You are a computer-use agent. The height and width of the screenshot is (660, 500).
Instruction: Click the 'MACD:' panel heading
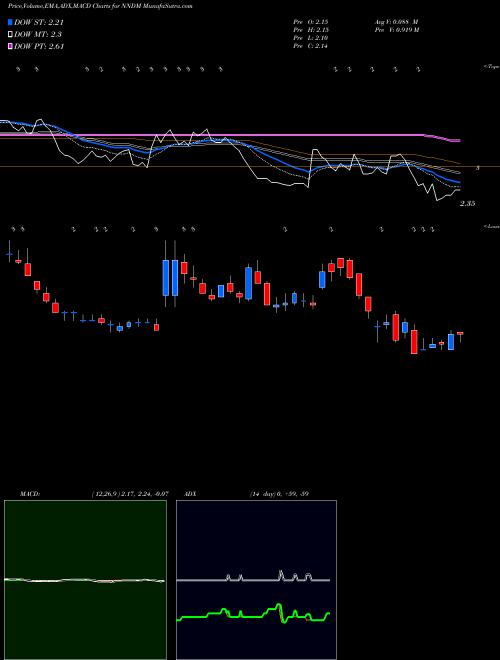29,494
